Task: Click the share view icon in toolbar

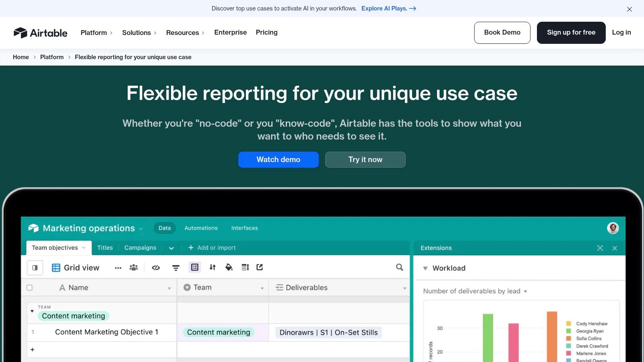Action: (x=260, y=267)
